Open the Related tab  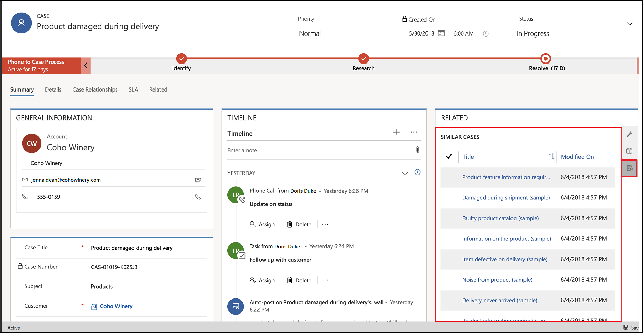coord(158,89)
